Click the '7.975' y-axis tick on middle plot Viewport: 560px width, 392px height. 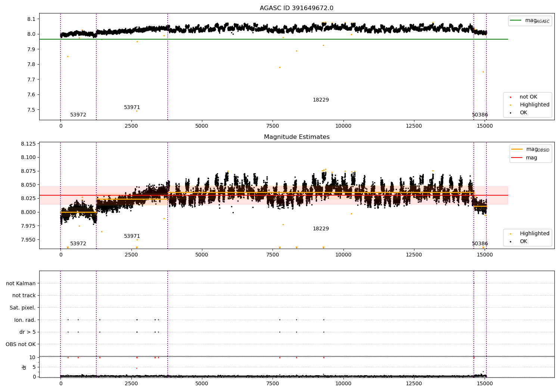28,226
